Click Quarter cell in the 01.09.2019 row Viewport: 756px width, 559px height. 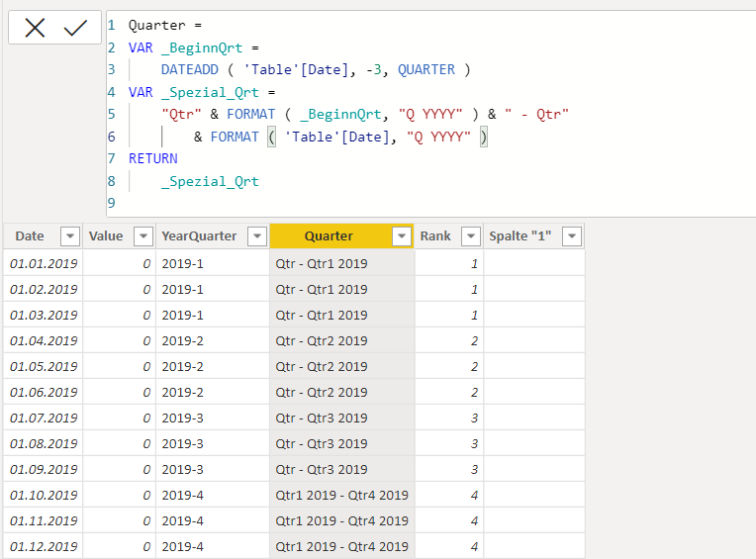pos(341,469)
